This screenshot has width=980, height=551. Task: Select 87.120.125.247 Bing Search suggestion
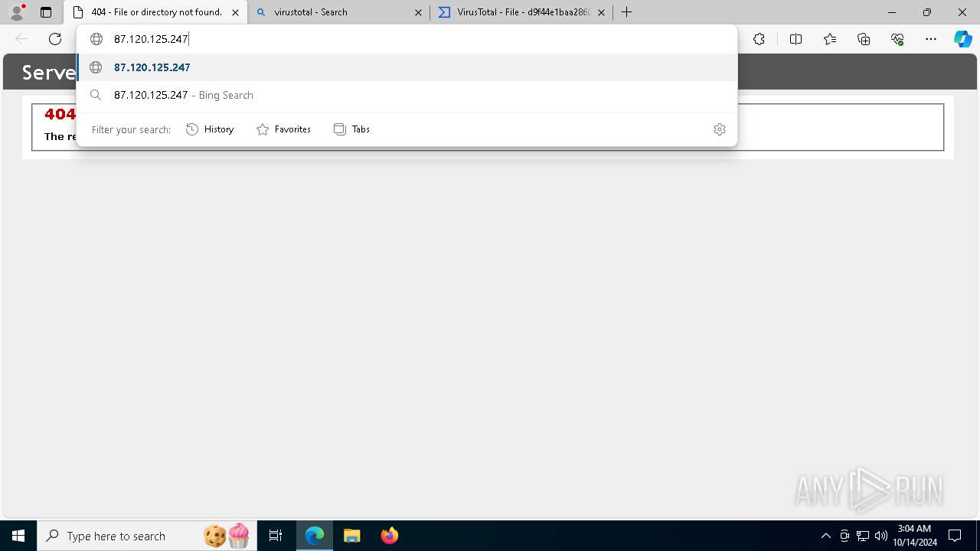(x=407, y=95)
